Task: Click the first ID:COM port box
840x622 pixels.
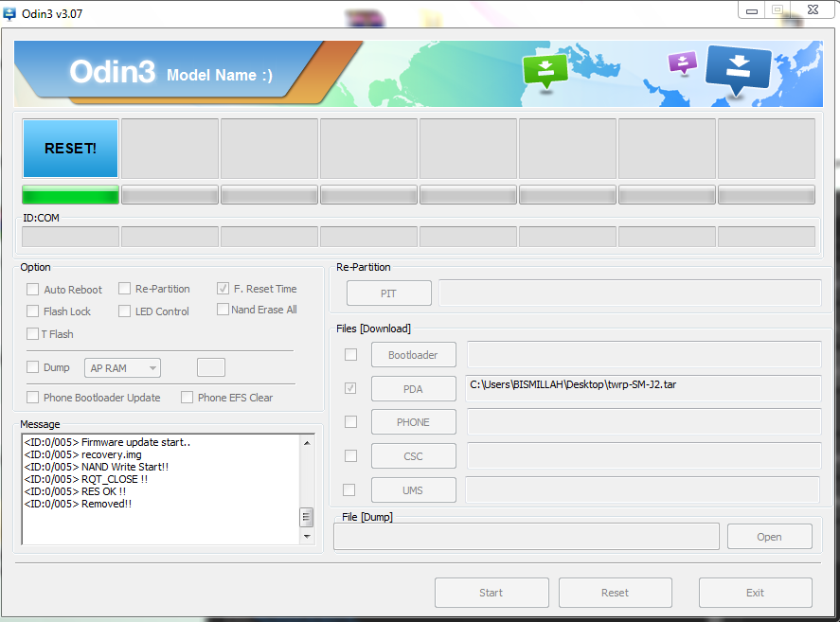Action: [70, 237]
